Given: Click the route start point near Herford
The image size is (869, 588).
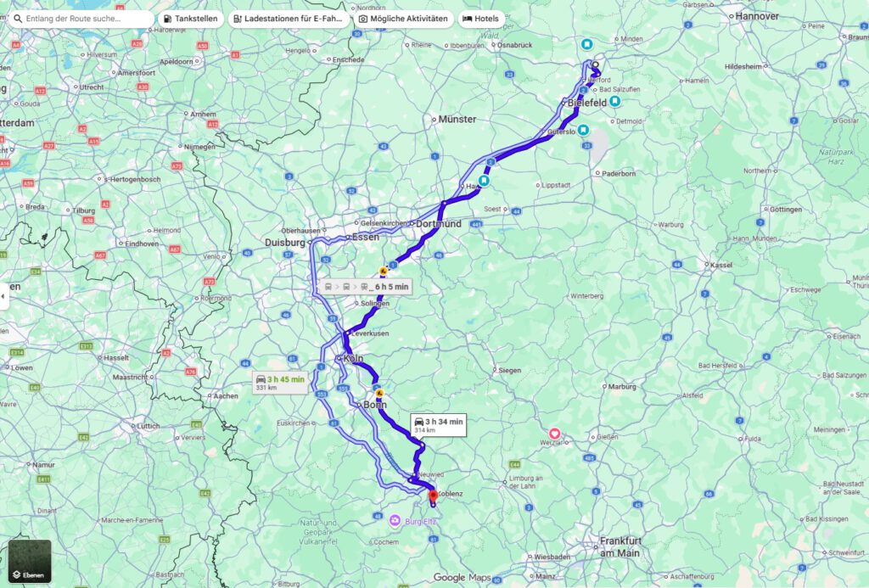Looking at the screenshot, I should tap(595, 64).
